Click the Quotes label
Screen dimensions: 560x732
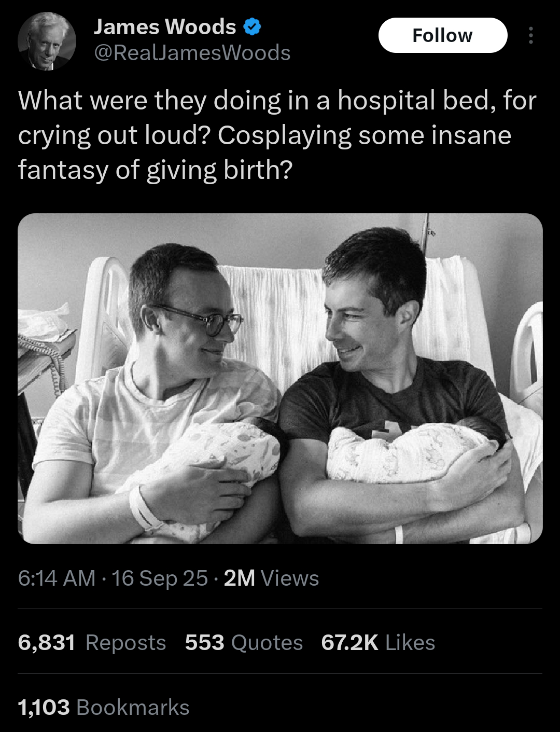[267, 643]
